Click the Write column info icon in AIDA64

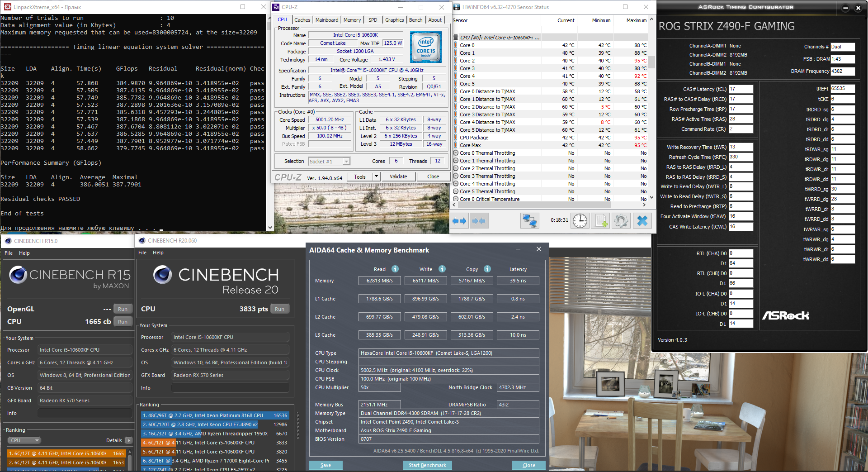click(x=442, y=269)
